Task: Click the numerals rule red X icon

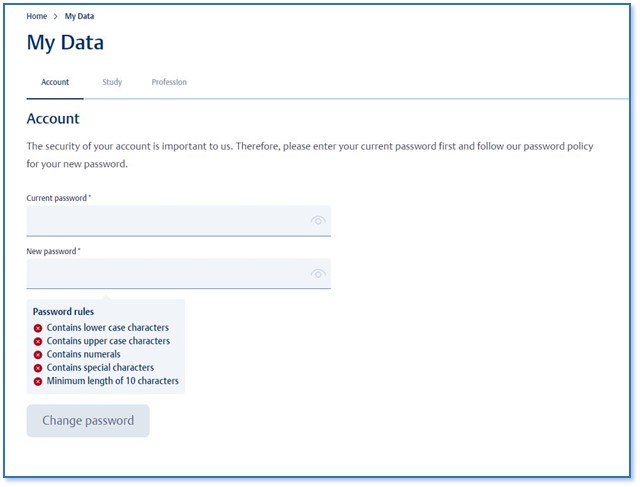Action: pyautogui.click(x=38, y=355)
